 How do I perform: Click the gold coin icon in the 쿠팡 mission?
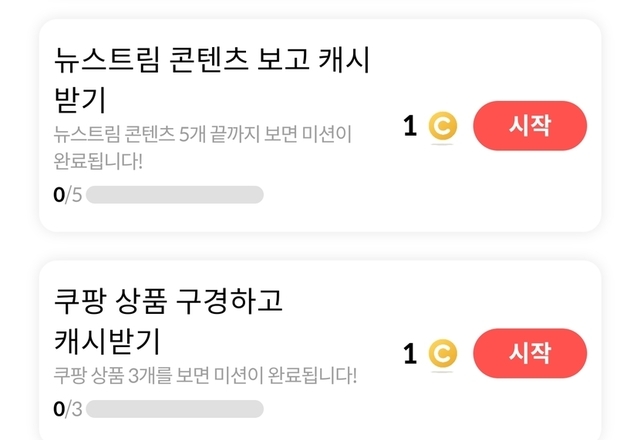(x=442, y=354)
